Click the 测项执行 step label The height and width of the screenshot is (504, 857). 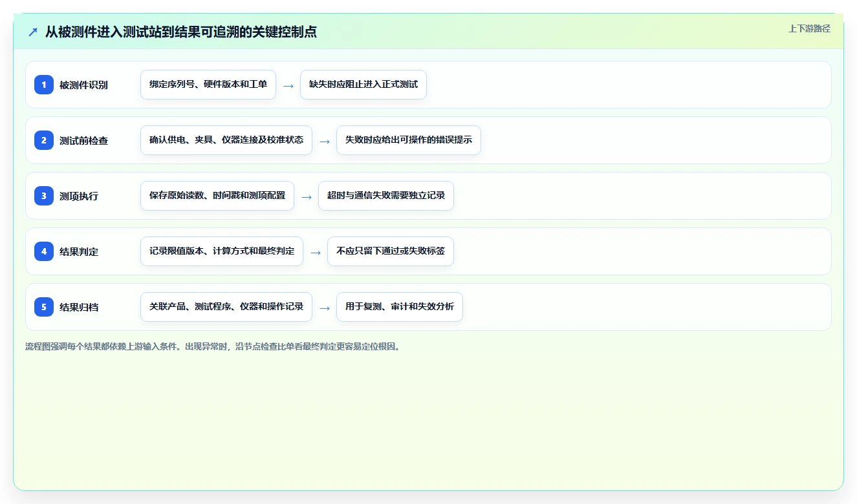(79, 196)
